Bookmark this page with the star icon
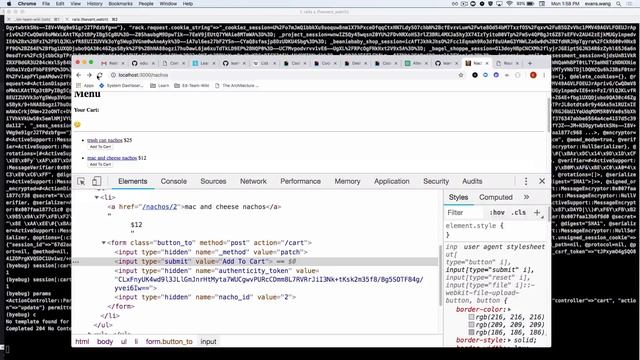 tap(461, 75)
